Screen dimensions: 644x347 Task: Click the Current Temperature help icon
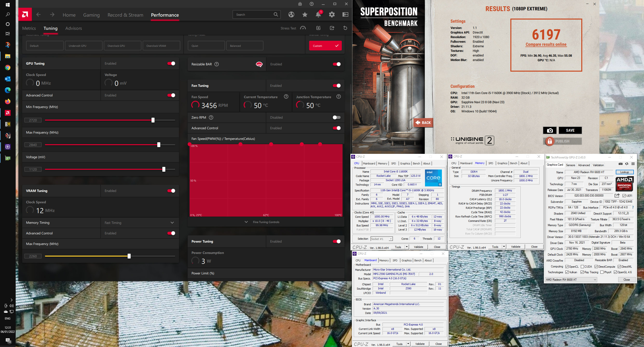point(286,96)
